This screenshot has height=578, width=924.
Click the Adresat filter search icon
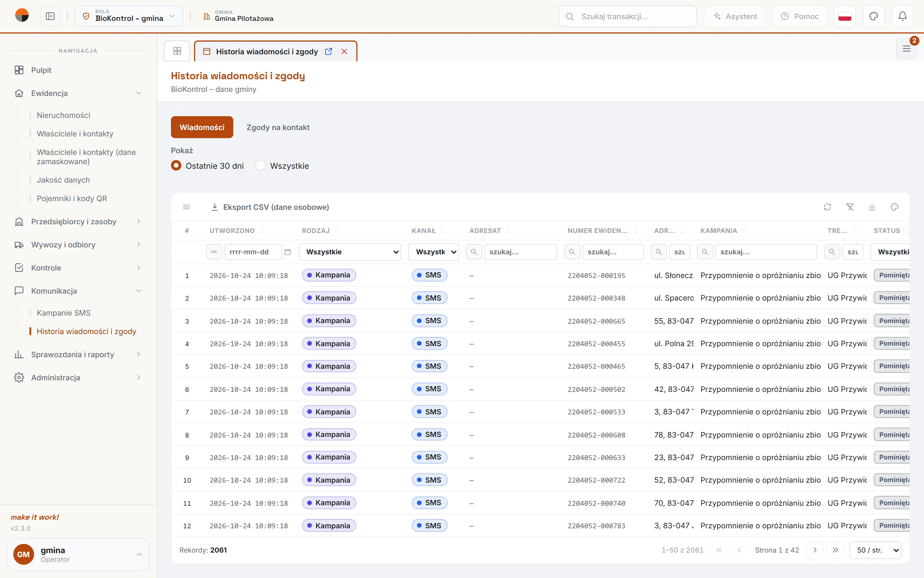pos(474,252)
